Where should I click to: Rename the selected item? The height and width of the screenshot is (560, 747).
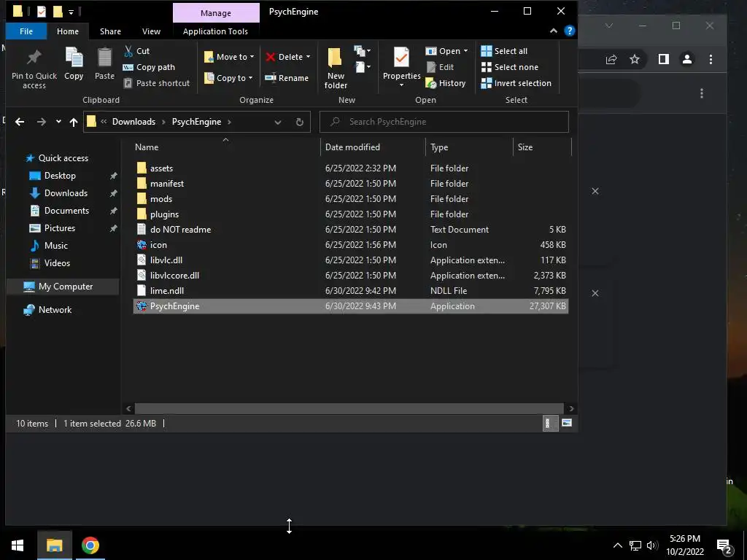pyautogui.click(x=287, y=78)
